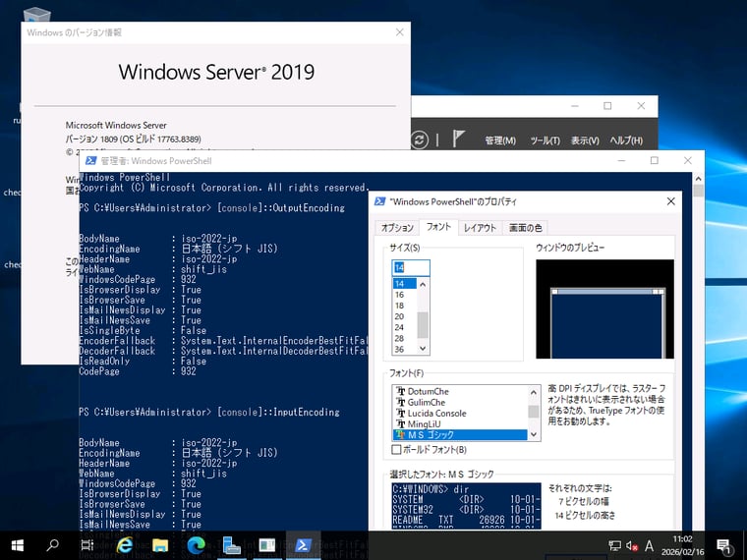
Task: Select font size 14 in list
Action: coord(405,284)
